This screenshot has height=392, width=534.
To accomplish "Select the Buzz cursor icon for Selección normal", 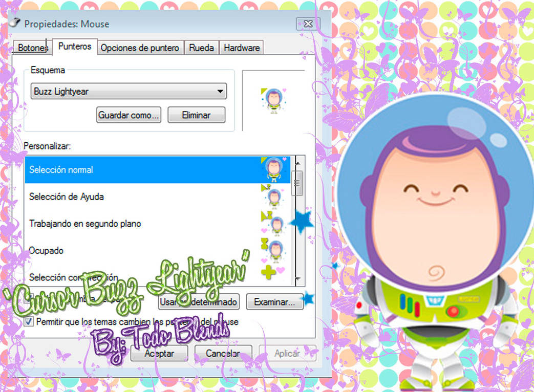I will point(274,169).
